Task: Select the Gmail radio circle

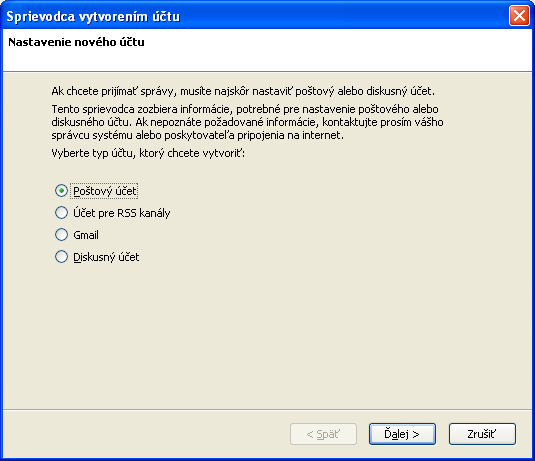Action: coord(61,235)
